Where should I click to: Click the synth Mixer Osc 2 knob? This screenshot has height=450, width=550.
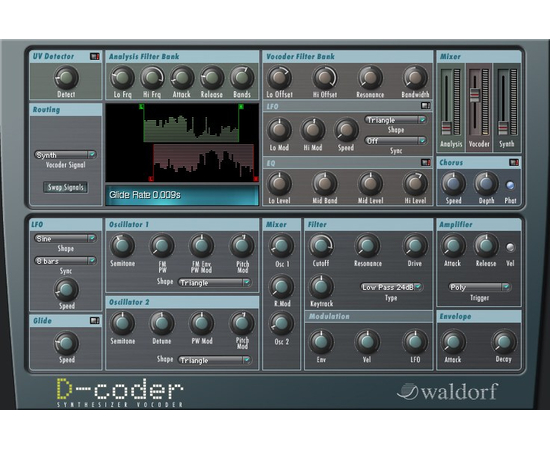[281, 323]
